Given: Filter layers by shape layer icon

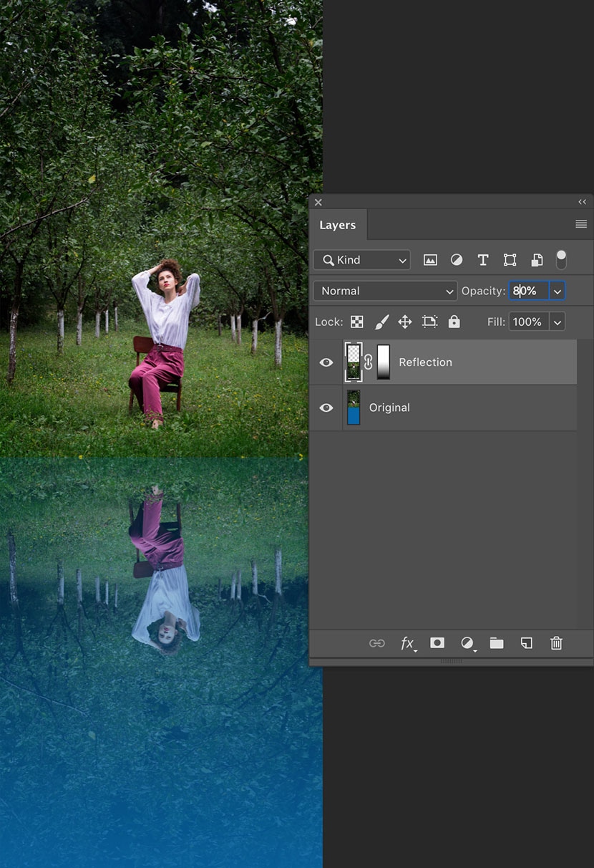Looking at the screenshot, I should tap(510, 260).
